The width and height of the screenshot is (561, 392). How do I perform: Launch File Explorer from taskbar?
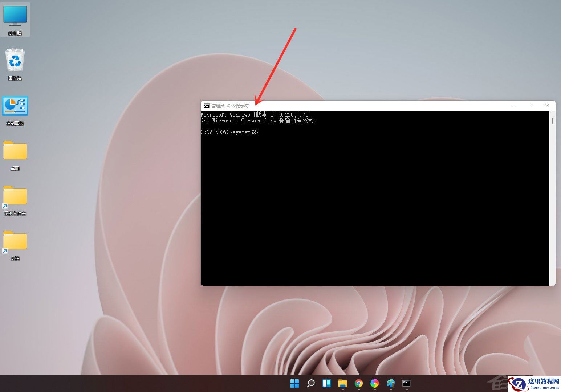coord(342,383)
